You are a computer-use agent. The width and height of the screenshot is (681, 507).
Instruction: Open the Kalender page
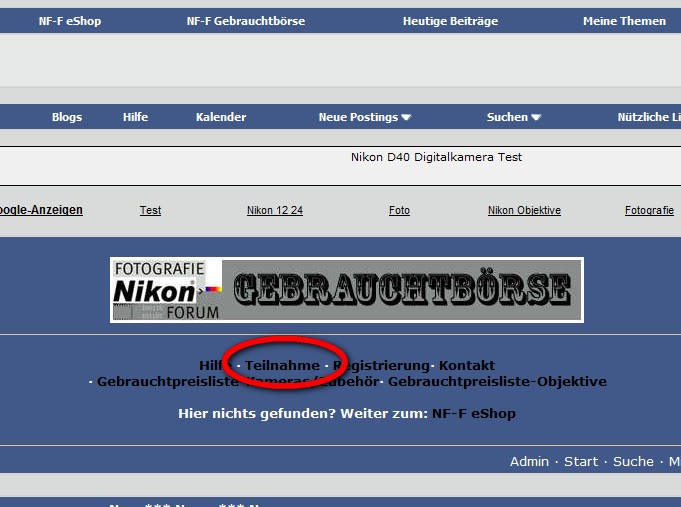(x=221, y=117)
